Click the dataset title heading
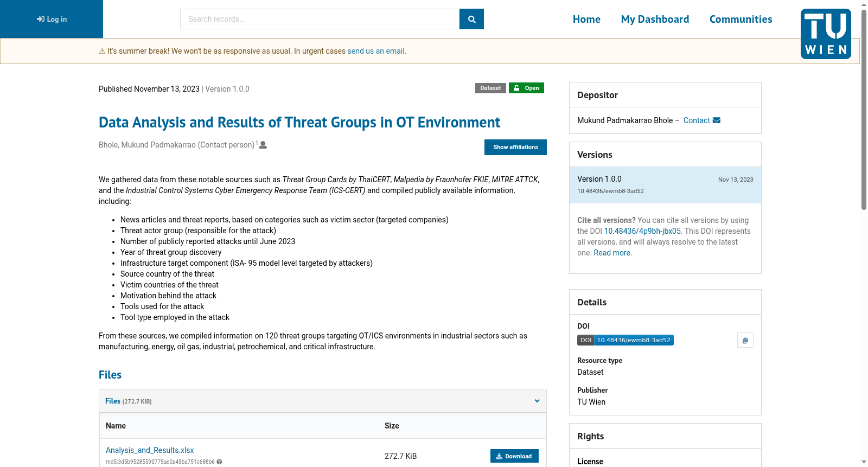 pyautogui.click(x=299, y=123)
